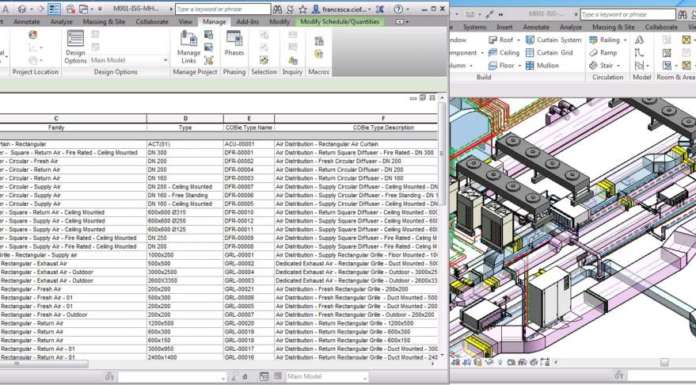
Task: Open Manage Links in Manage Project
Action: [189, 47]
